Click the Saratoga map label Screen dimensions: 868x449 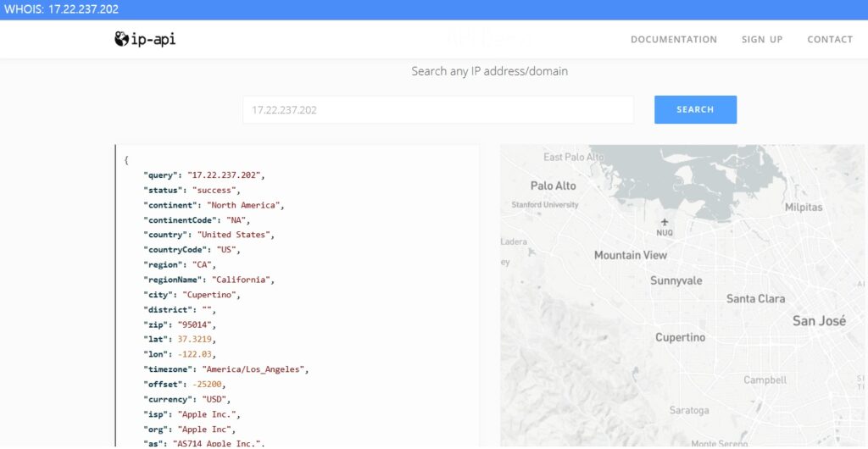688,410
